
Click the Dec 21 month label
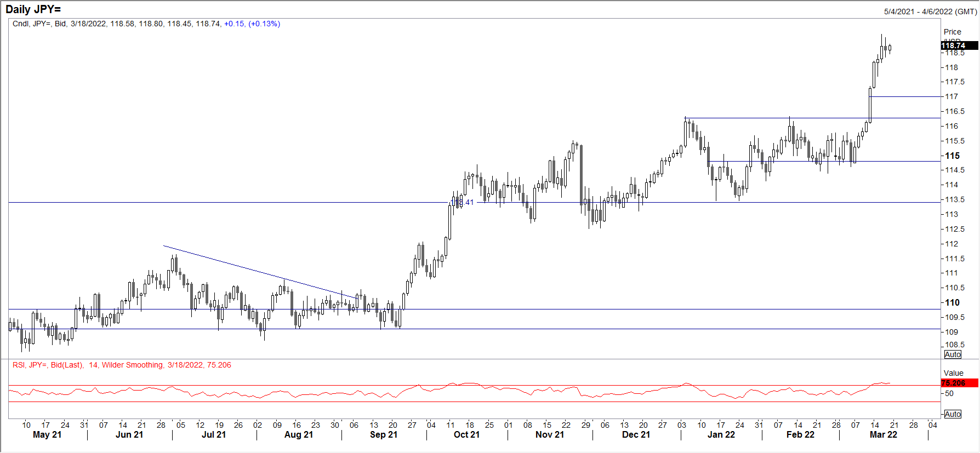tap(636, 434)
